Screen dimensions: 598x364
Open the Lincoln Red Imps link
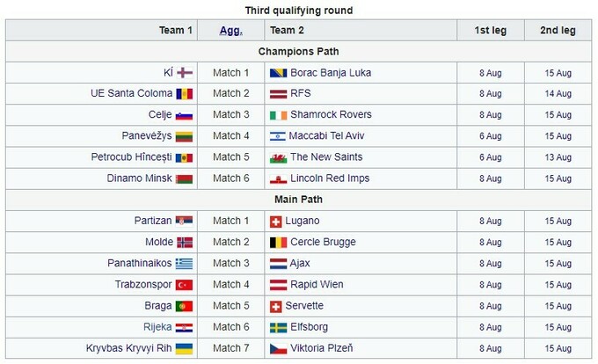coord(330,178)
